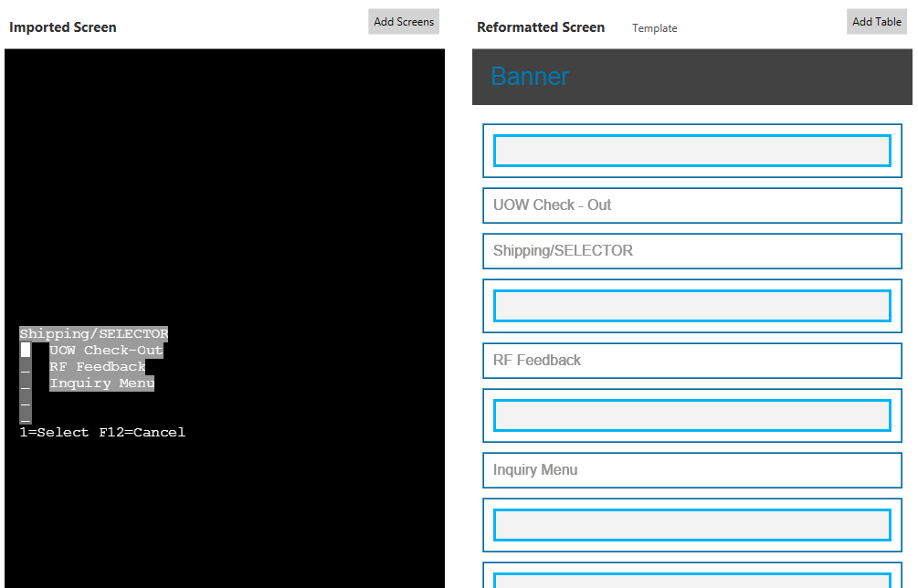Click the partially visible bottom input field

pyautogui.click(x=691, y=580)
